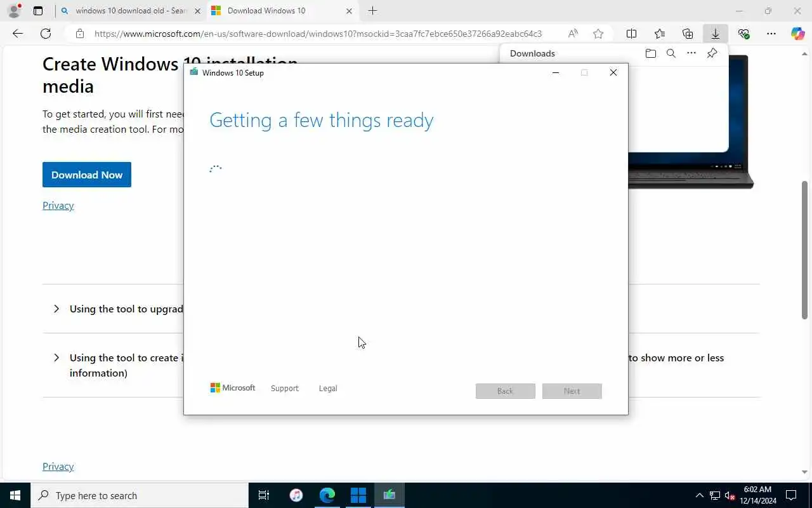The image size is (812, 508).
Task: Open Task View on the taskbar
Action: (264, 495)
